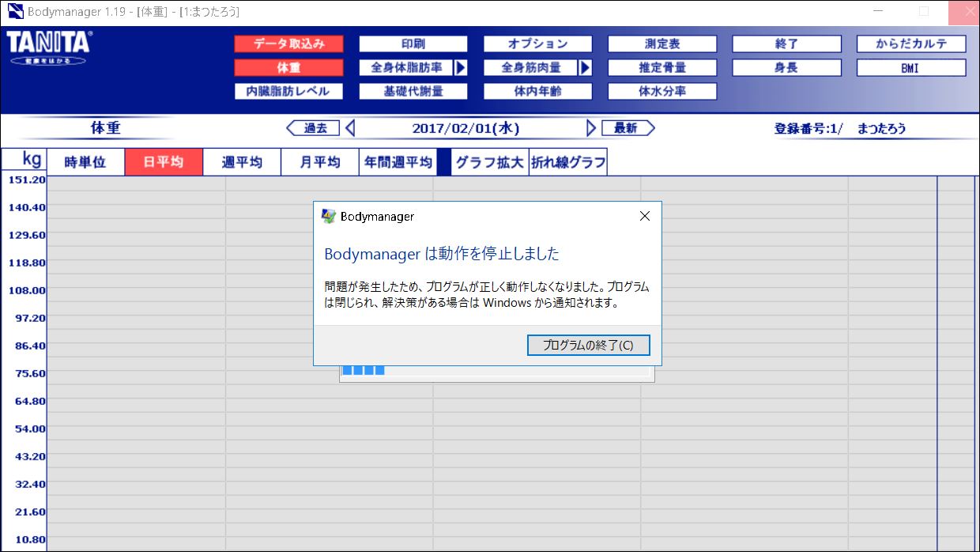Image resolution: width=980 pixels, height=552 pixels.
Task: Jump to 最新 (latest) records
Action: point(627,128)
